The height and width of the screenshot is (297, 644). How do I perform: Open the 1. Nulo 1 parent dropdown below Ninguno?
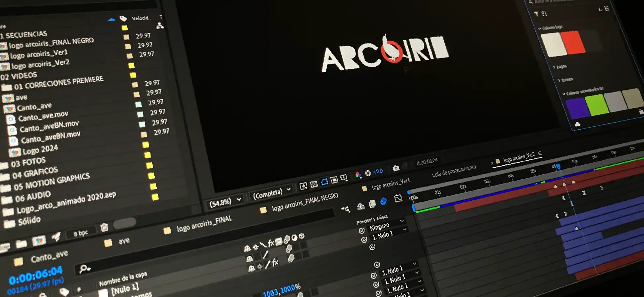[x=389, y=233]
